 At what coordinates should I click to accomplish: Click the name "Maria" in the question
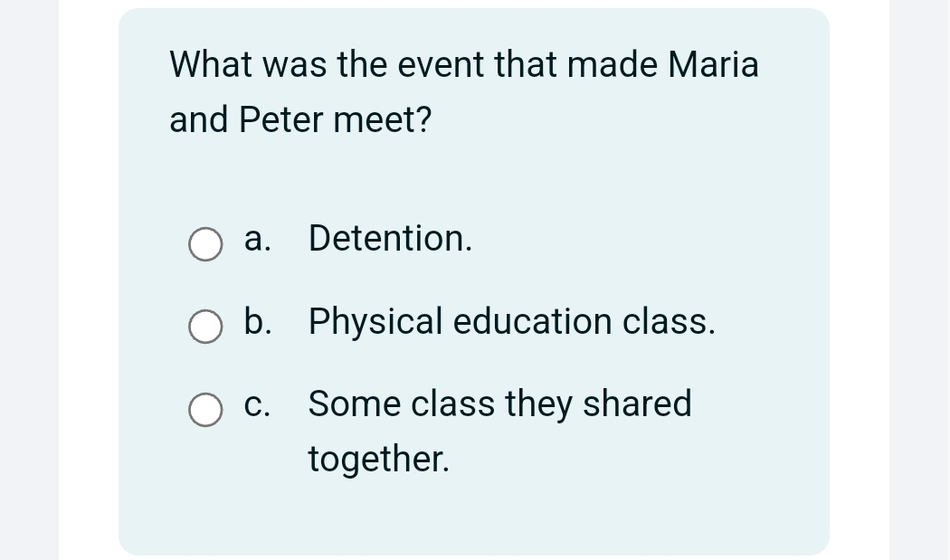pos(713,65)
